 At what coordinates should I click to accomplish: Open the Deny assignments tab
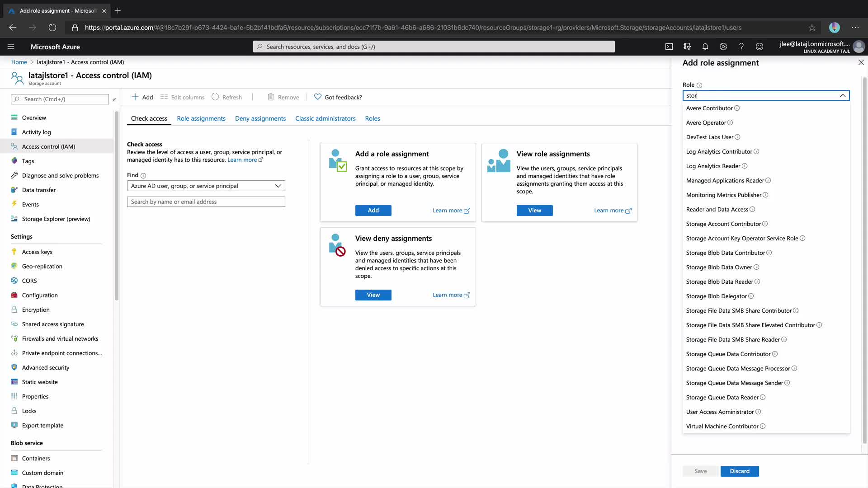[x=260, y=118]
